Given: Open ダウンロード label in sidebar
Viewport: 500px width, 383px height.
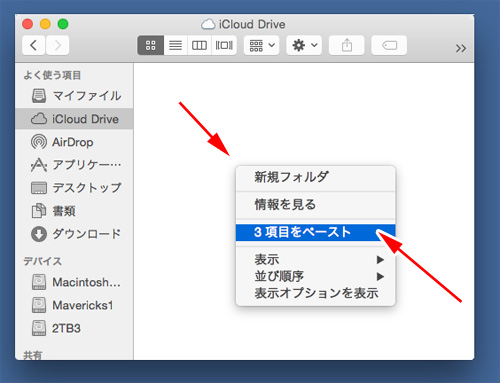Looking at the screenshot, I should click(x=87, y=234).
